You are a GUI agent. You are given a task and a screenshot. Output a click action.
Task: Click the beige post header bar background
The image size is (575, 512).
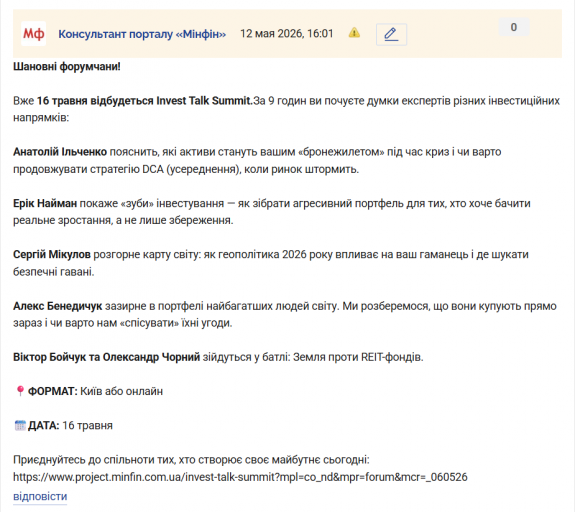458,47
